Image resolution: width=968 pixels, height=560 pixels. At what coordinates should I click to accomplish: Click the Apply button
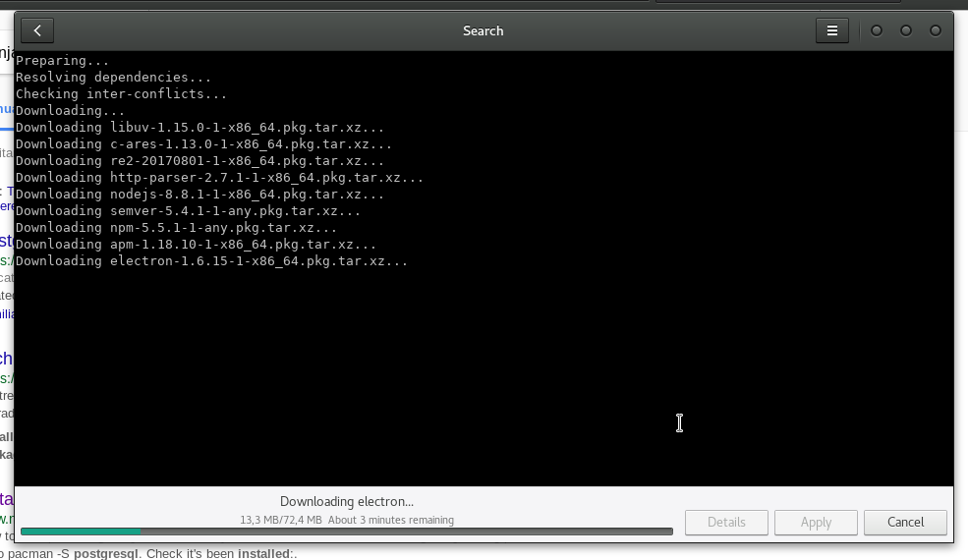[816, 522]
